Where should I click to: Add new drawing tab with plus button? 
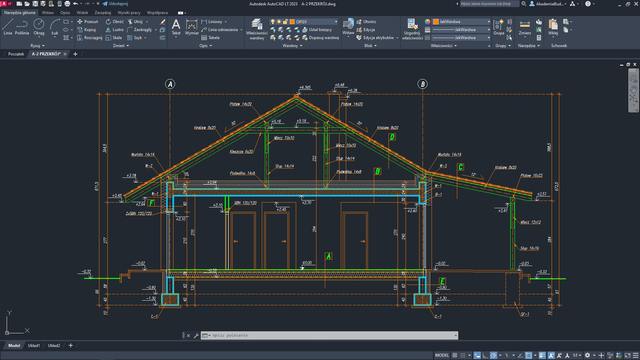(75, 54)
